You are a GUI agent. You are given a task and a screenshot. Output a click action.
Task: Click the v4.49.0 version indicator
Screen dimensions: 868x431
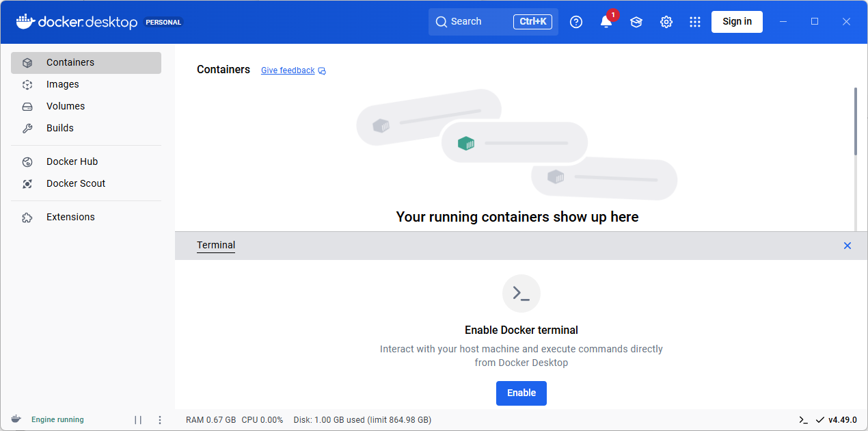pos(843,420)
